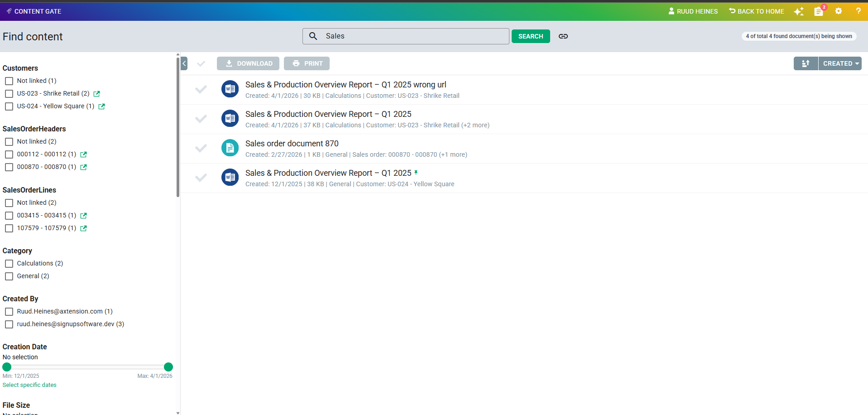
Task: Click the minimum creation date slider handle
Action: [7, 367]
